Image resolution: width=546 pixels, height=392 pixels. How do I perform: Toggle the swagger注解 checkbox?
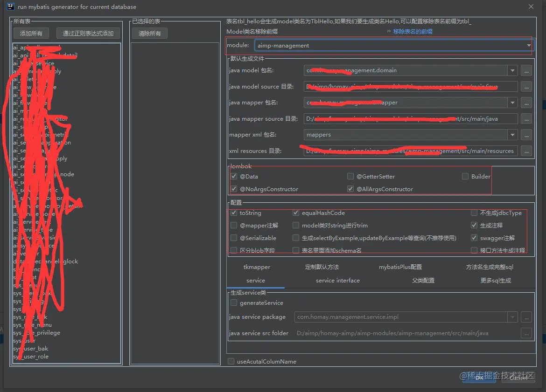474,238
